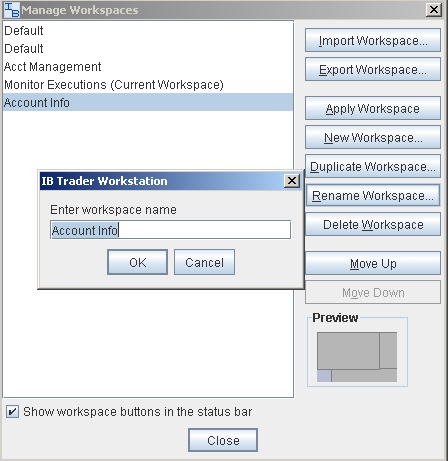Image resolution: width=448 pixels, height=461 pixels.
Task: Click the IB logo icon in title bar
Action: pyautogui.click(x=12, y=10)
